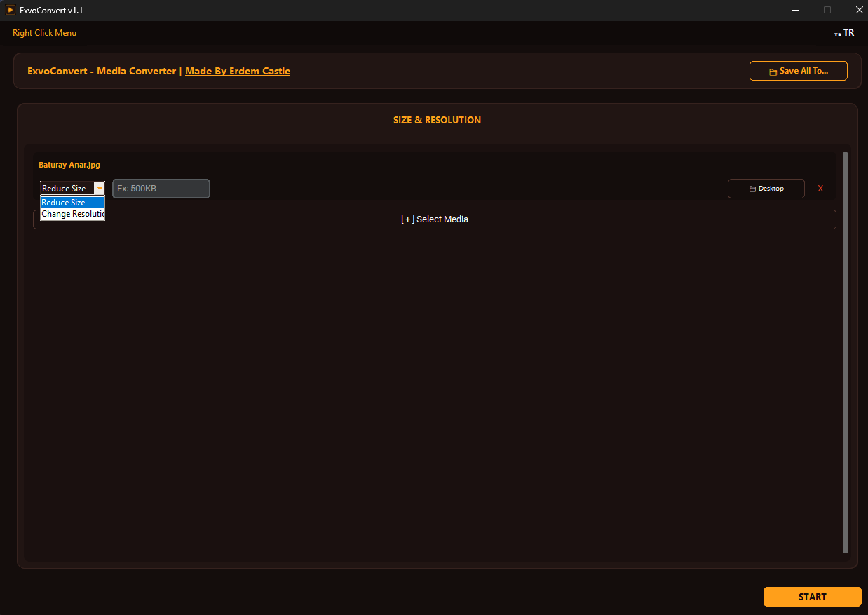Minimize the ExvoConvert window
The height and width of the screenshot is (615, 868).
[x=796, y=10]
